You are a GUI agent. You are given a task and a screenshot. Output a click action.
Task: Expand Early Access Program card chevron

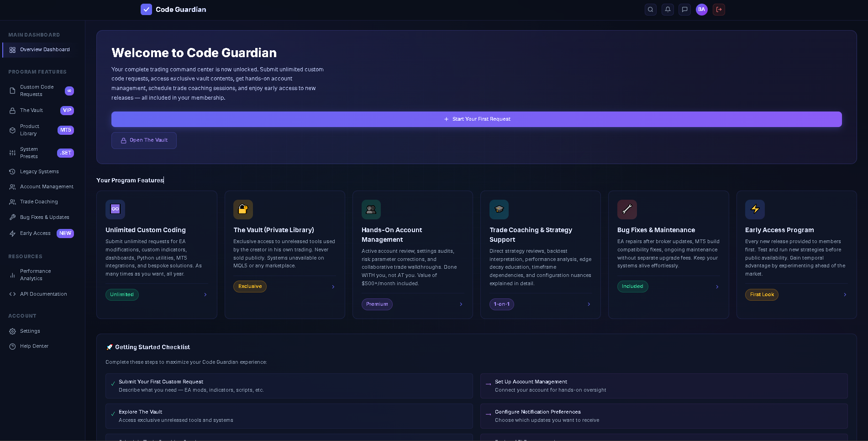[x=845, y=295]
